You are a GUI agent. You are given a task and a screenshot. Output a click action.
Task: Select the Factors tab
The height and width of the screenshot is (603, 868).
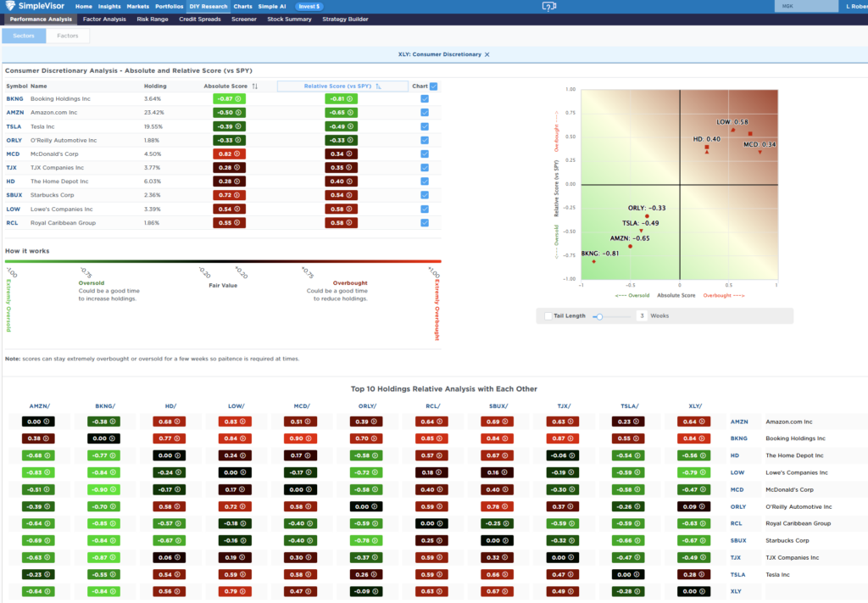tap(68, 36)
